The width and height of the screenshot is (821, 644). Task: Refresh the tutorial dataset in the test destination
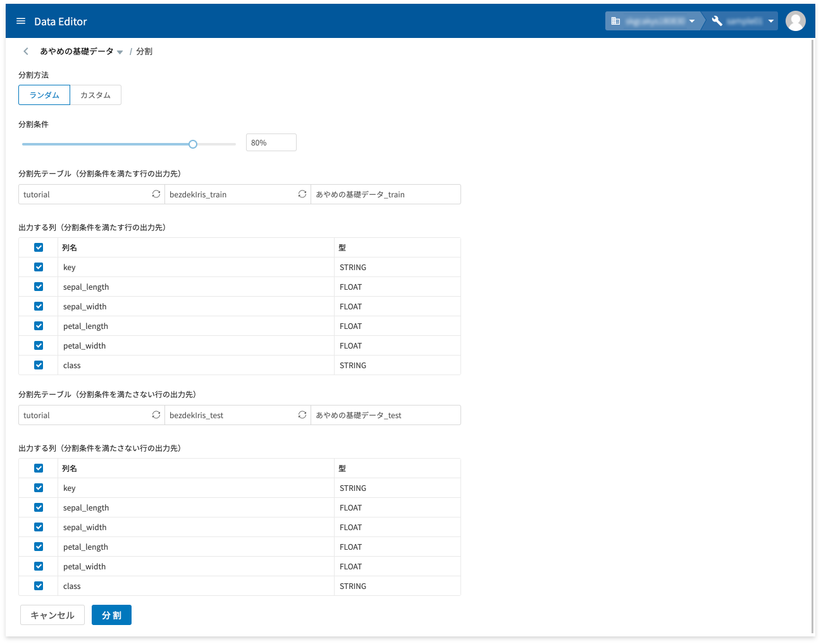[x=156, y=415]
